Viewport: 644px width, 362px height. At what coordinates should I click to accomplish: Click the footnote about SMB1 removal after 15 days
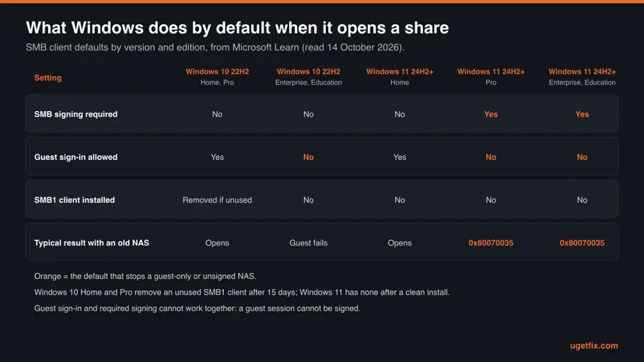point(242,292)
